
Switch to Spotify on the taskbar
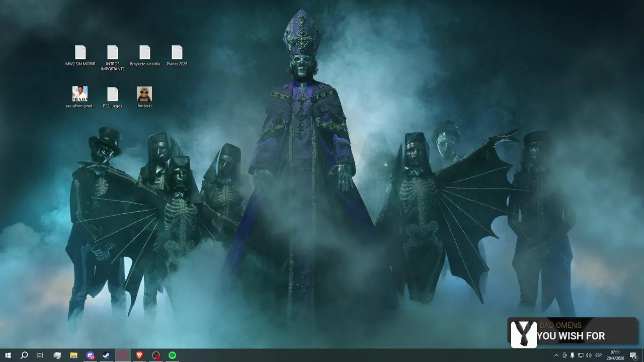(x=172, y=355)
